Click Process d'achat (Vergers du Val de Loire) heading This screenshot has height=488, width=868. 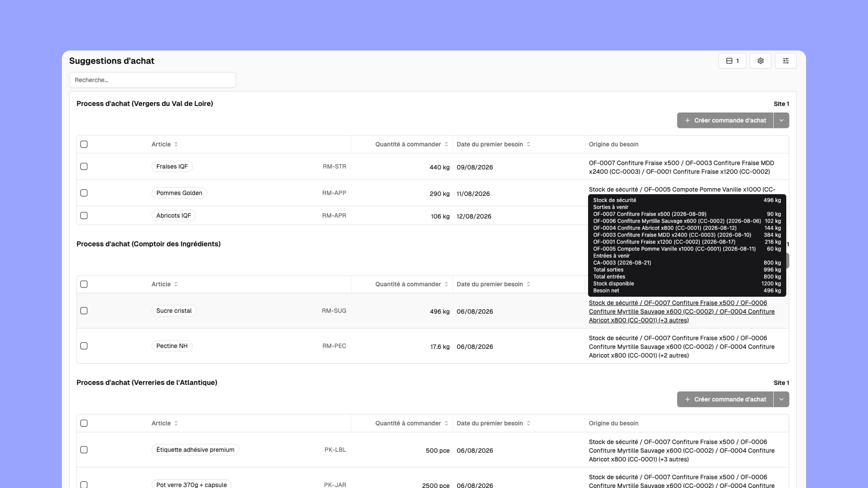pos(145,104)
